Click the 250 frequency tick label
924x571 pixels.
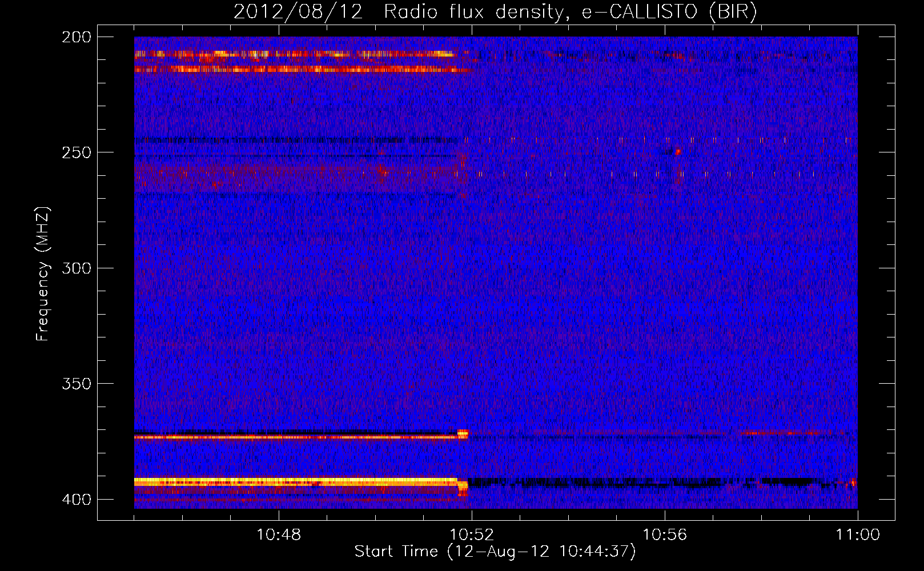[77, 152]
